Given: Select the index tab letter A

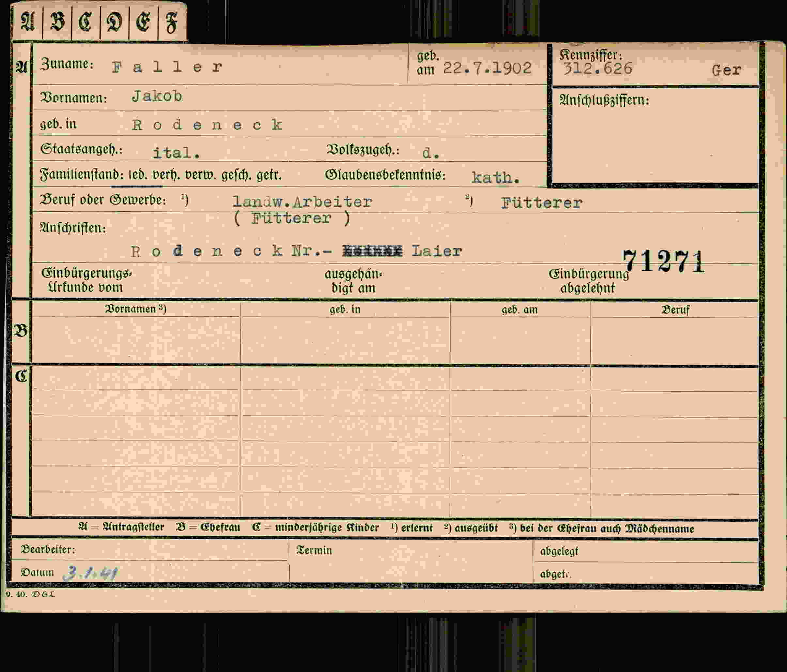Looking at the screenshot, I should 27,22.
